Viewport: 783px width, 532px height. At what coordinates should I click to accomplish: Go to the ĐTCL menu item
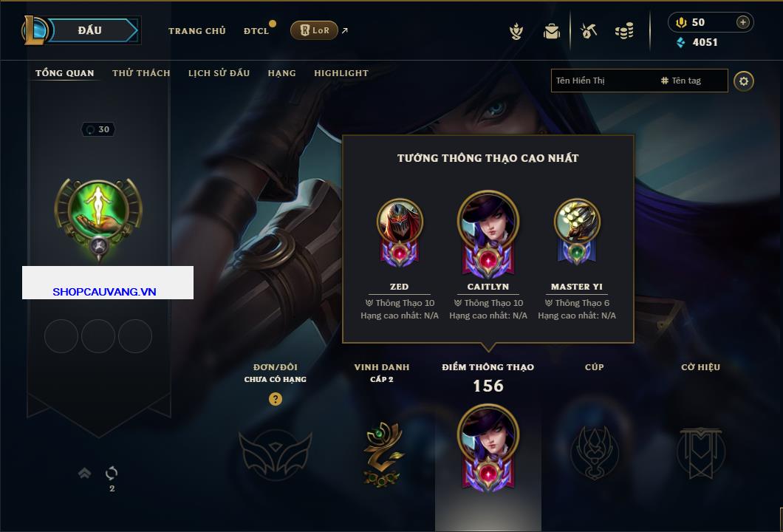pos(256,31)
